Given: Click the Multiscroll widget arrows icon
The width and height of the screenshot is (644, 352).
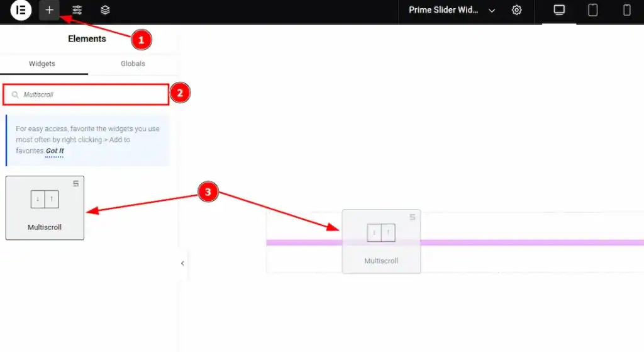Looking at the screenshot, I should 45,199.
